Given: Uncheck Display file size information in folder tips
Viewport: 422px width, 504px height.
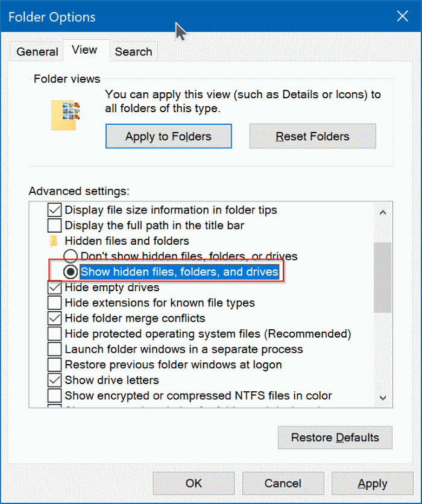Looking at the screenshot, I should click(54, 210).
